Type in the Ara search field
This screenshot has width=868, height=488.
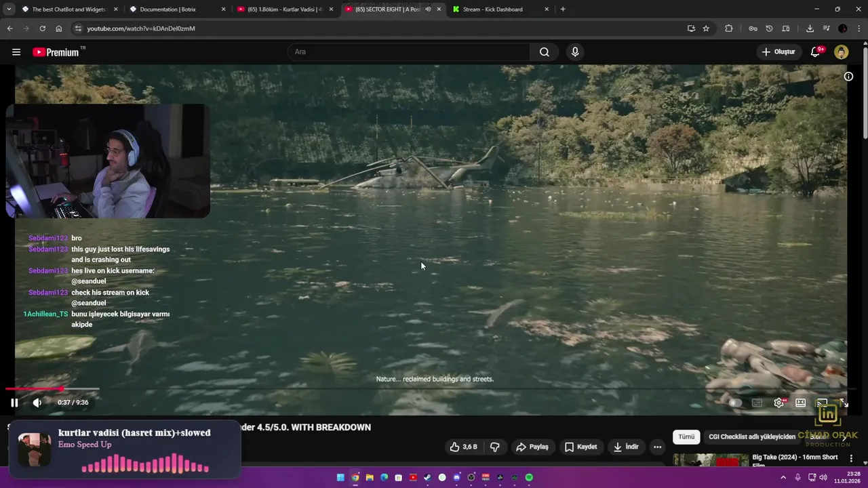tap(409, 52)
